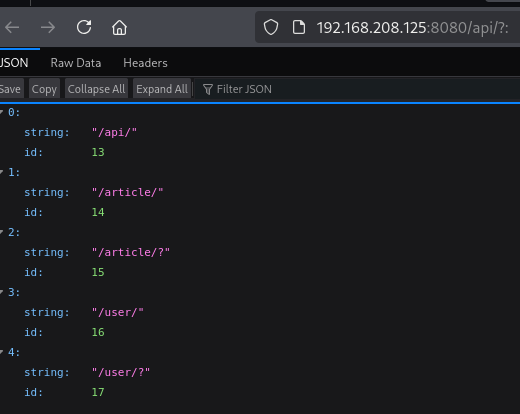
Task: Click the forward navigation arrow
Action: (x=48, y=28)
